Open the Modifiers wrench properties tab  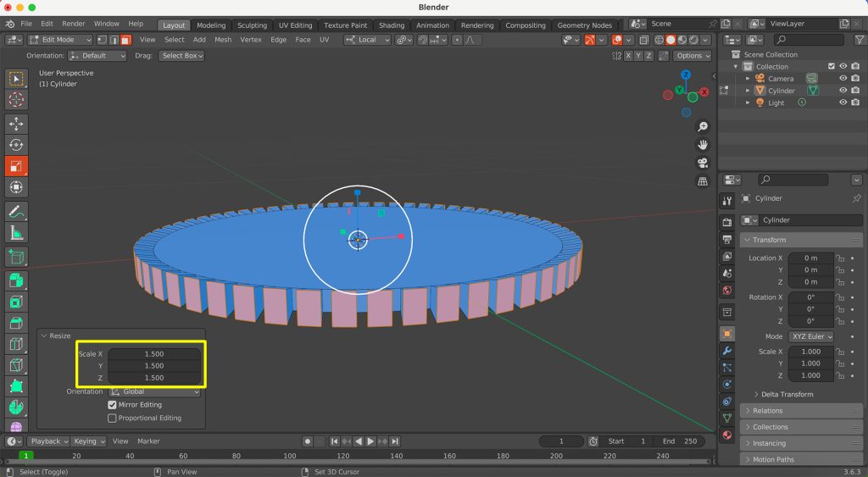tap(726, 351)
